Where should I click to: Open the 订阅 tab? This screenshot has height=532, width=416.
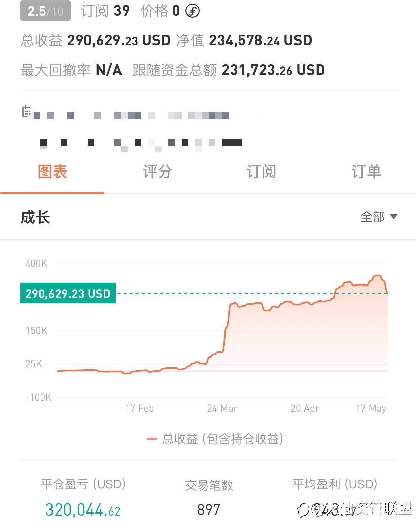click(262, 172)
